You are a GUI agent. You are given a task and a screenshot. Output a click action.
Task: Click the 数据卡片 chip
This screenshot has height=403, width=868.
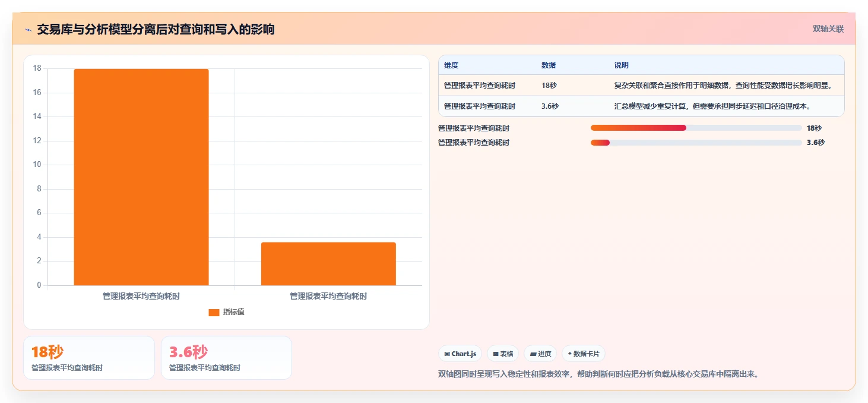[584, 354]
